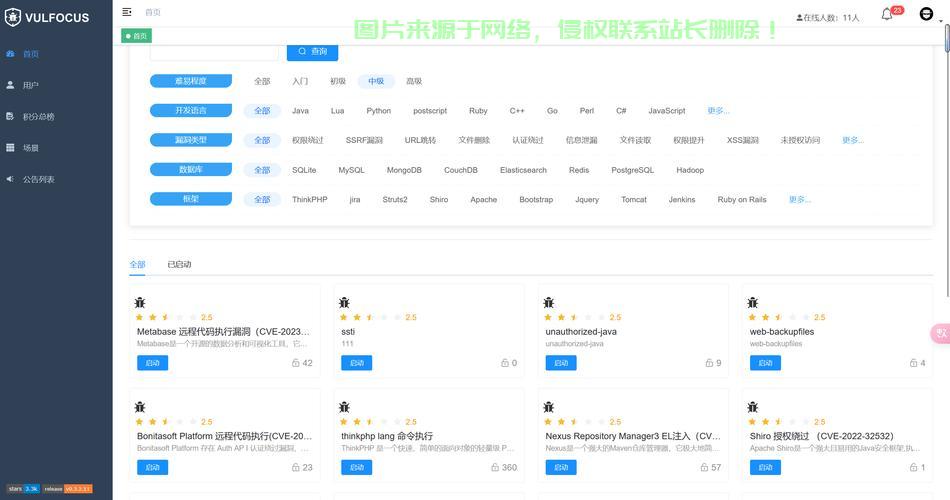Click the bug icon on the ssti card

(x=344, y=302)
